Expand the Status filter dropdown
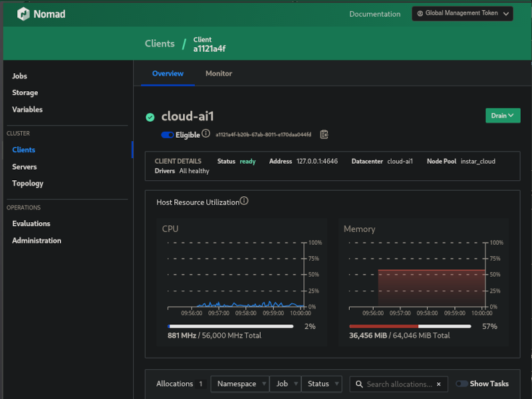This screenshot has height=399, width=532. point(322,384)
